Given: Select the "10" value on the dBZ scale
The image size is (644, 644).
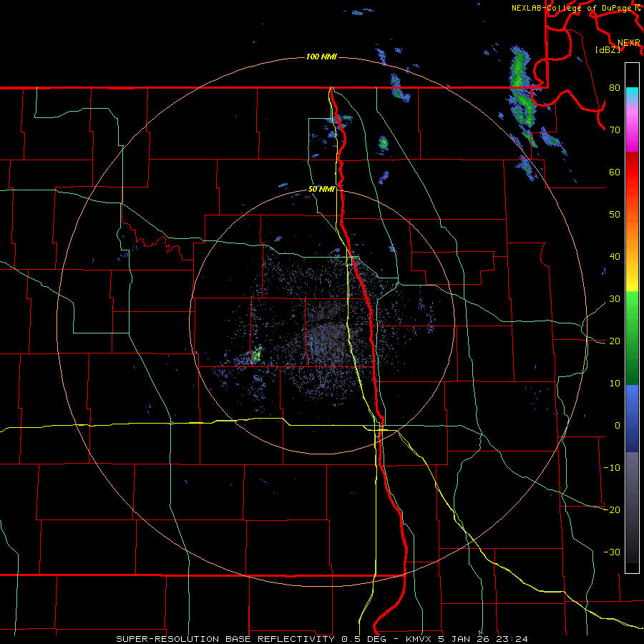Looking at the screenshot, I should click(x=615, y=384).
